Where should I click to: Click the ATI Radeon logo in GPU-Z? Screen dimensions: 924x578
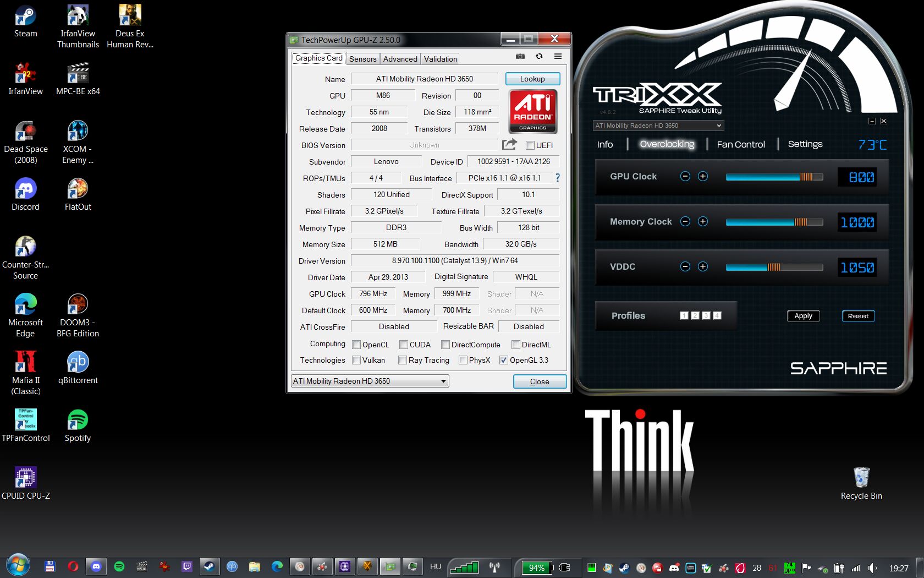[x=533, y=112]
